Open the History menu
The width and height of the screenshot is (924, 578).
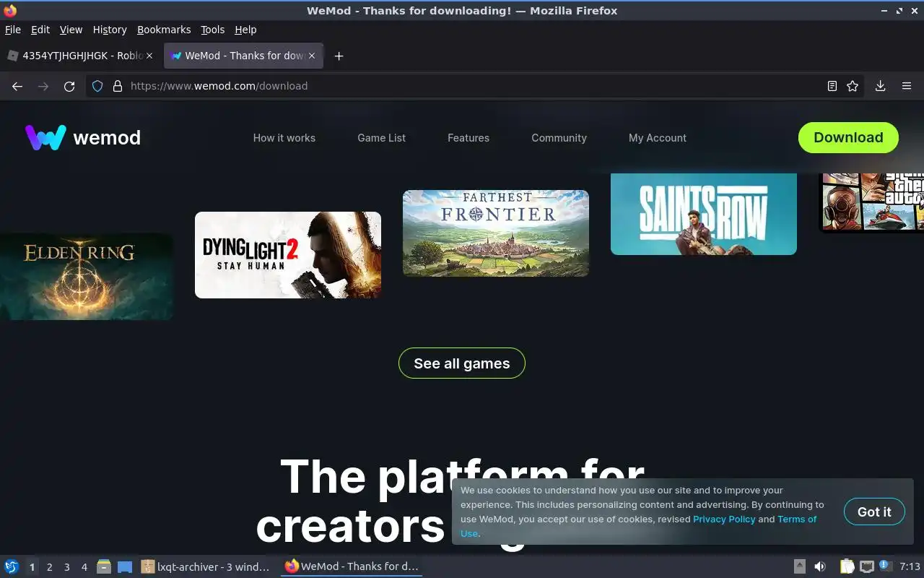(x=110, y=30)
